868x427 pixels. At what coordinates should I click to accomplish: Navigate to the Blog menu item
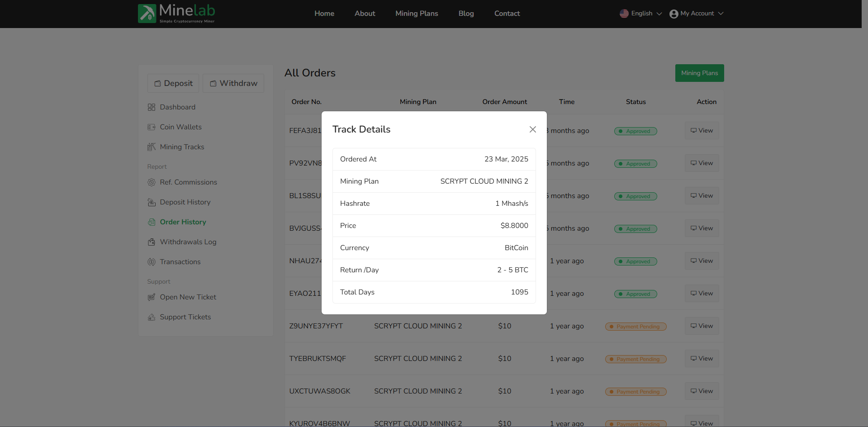(x=466, y=14)
